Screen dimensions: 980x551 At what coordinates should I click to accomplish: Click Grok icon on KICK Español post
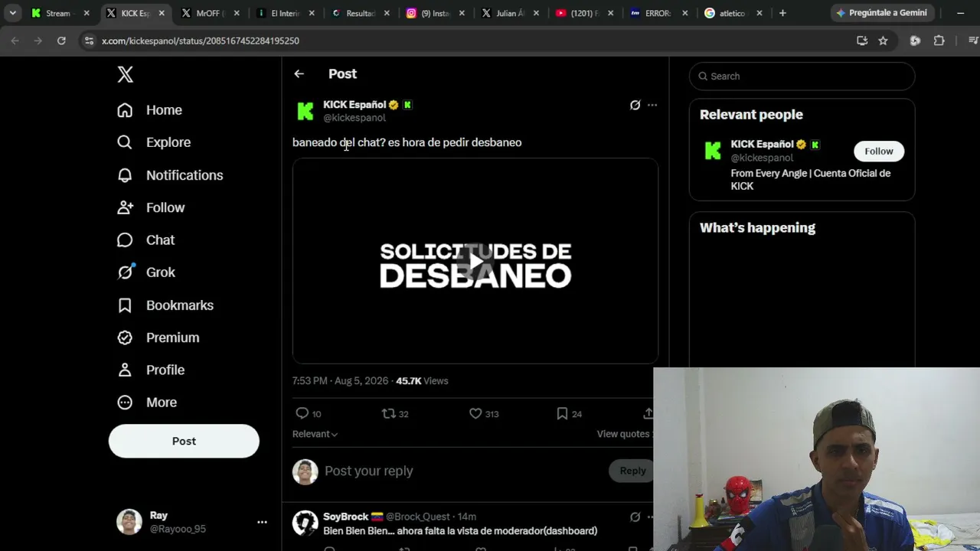coord(635,105)
